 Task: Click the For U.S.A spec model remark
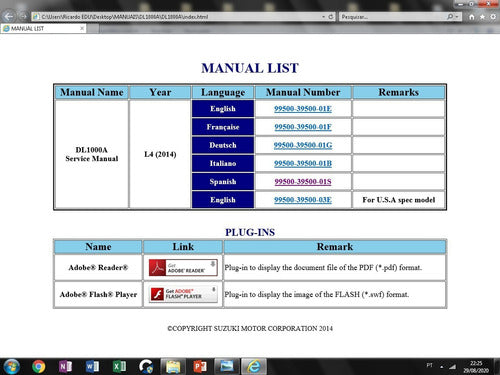399,200
